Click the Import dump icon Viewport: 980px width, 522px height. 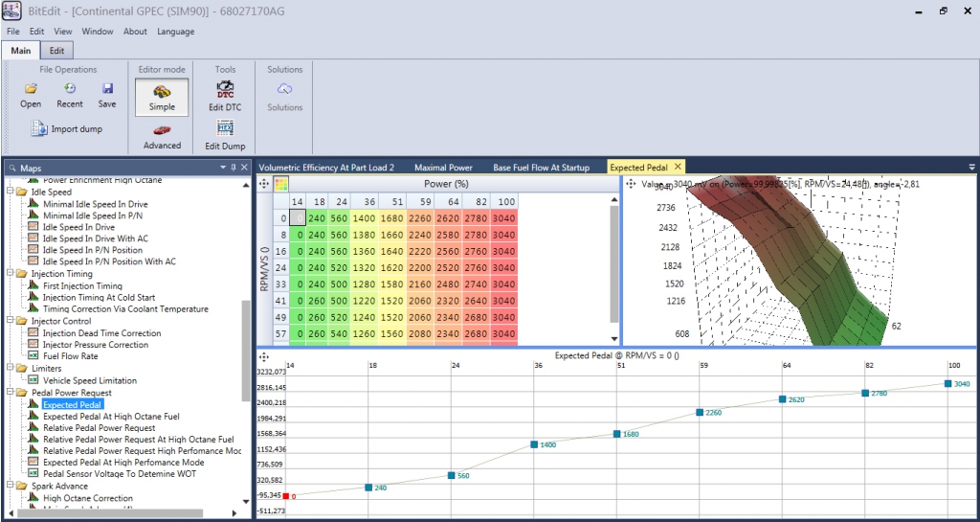39,128
